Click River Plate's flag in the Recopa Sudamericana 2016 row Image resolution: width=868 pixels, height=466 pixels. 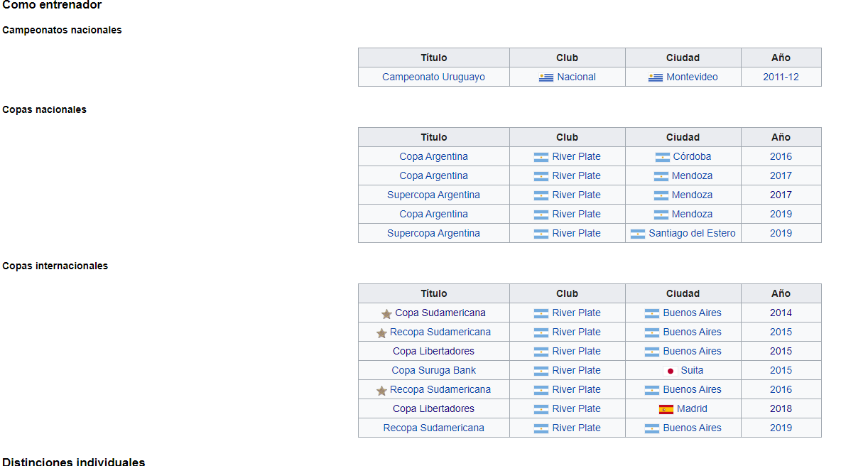point(541,390)
